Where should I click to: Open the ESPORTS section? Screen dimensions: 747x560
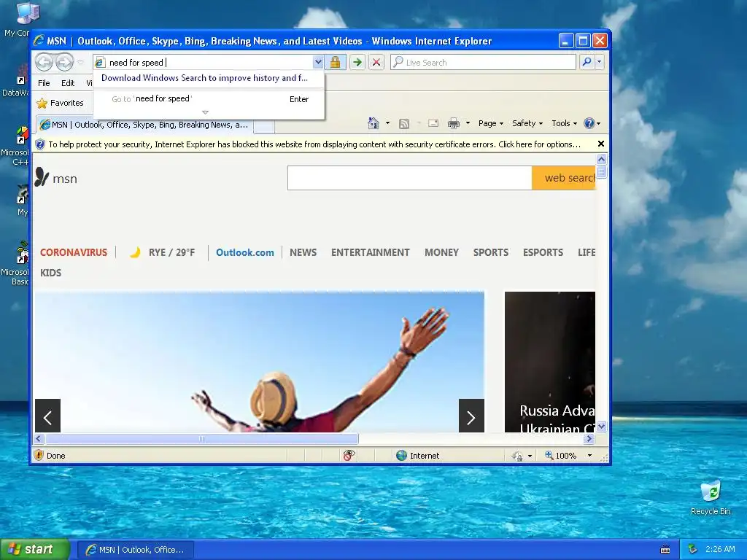pos(543,252)
